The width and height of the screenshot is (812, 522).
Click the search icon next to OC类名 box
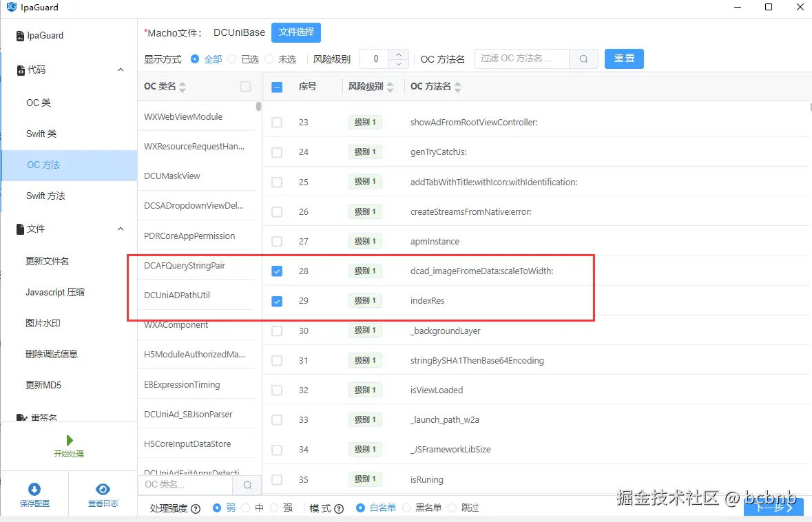[247, 485]
